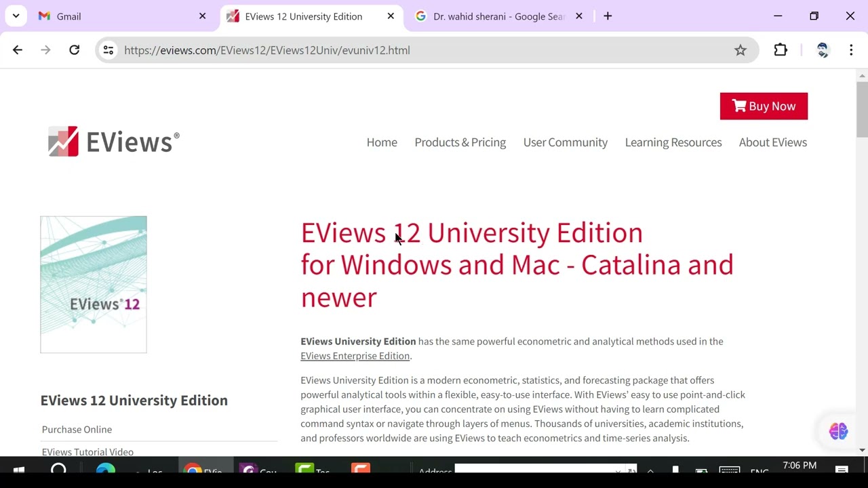868x488 pixels.
Task: Click the URL address bar field
Action: (x=427, y=50)
